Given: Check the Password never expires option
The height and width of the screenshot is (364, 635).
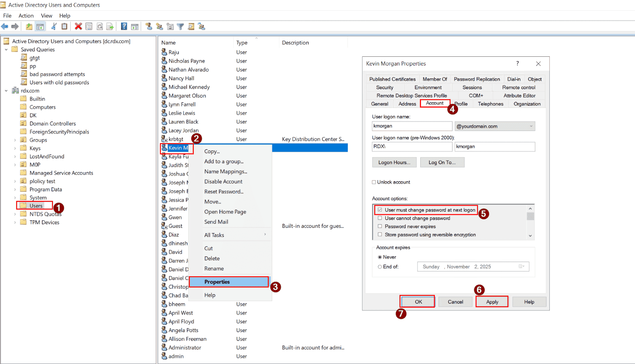Looking at the screenshot, I should pos(380,226).
